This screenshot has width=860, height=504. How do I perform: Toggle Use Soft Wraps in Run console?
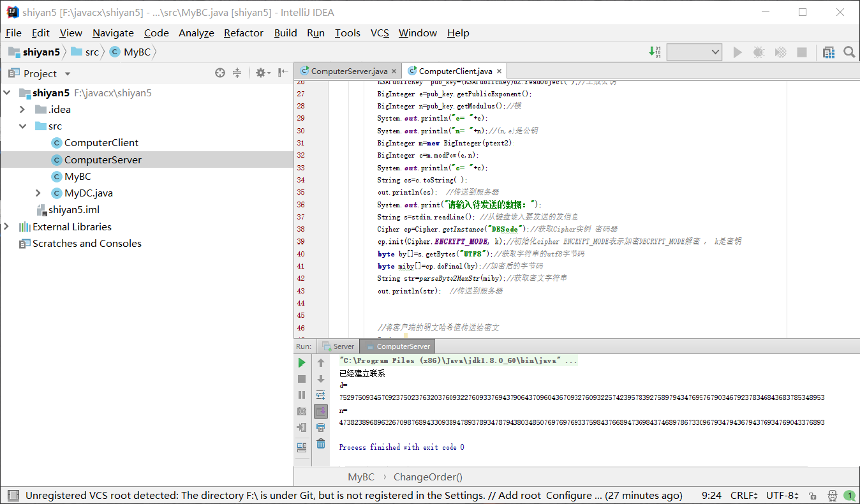321,395
